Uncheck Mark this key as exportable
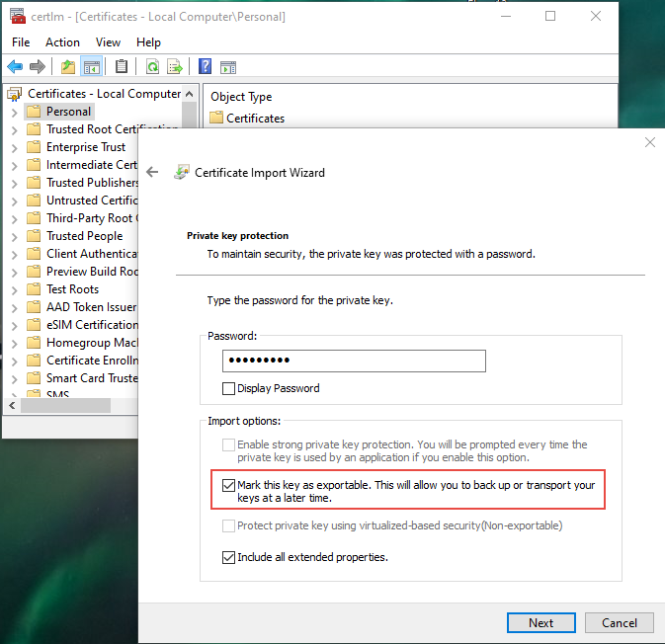The width and height of the screenshot is (665, 644). tap(229, 486)
